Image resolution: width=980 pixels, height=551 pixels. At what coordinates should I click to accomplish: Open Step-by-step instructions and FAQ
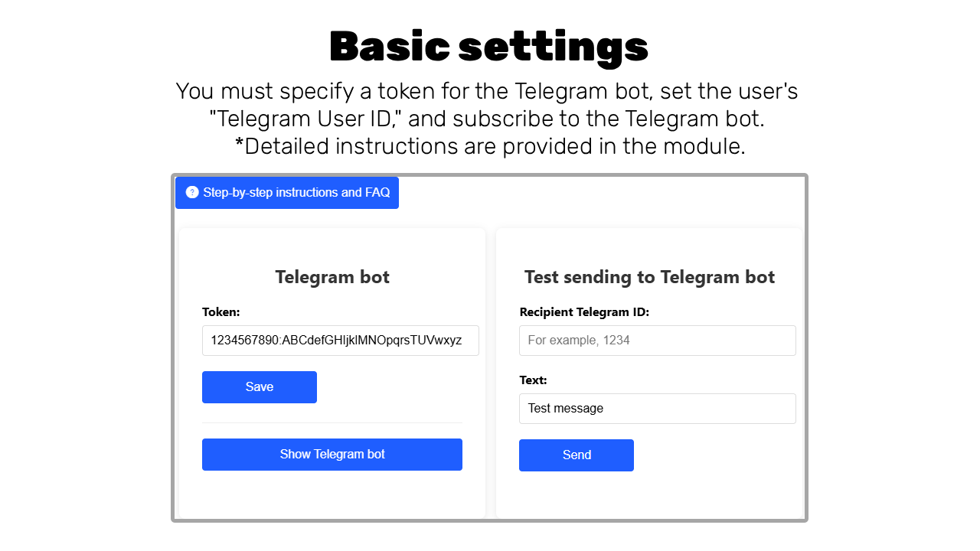[296, 193]
